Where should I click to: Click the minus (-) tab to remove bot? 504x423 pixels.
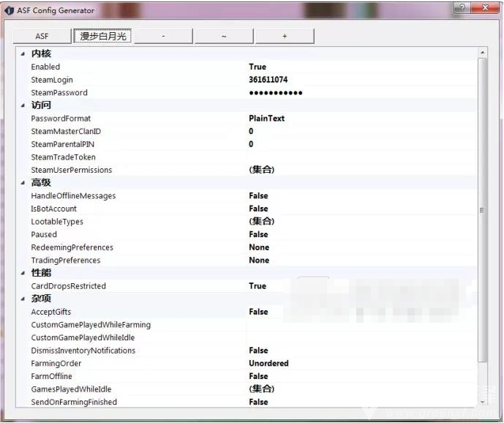[163, 36]
